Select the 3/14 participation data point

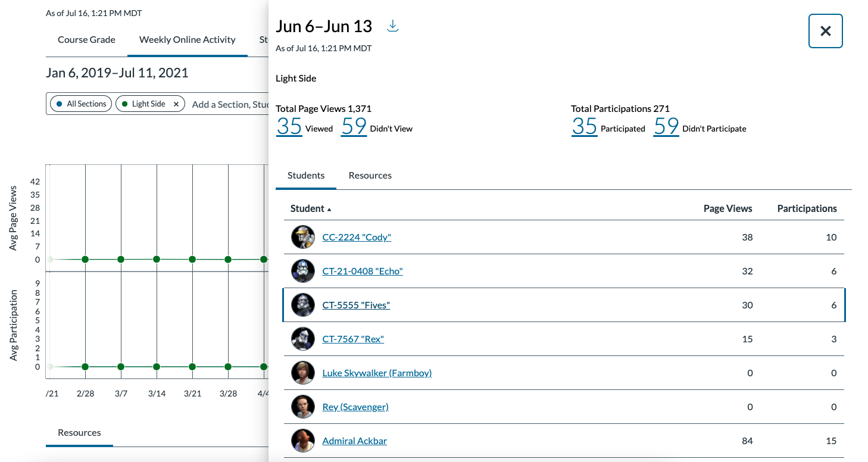157,367
